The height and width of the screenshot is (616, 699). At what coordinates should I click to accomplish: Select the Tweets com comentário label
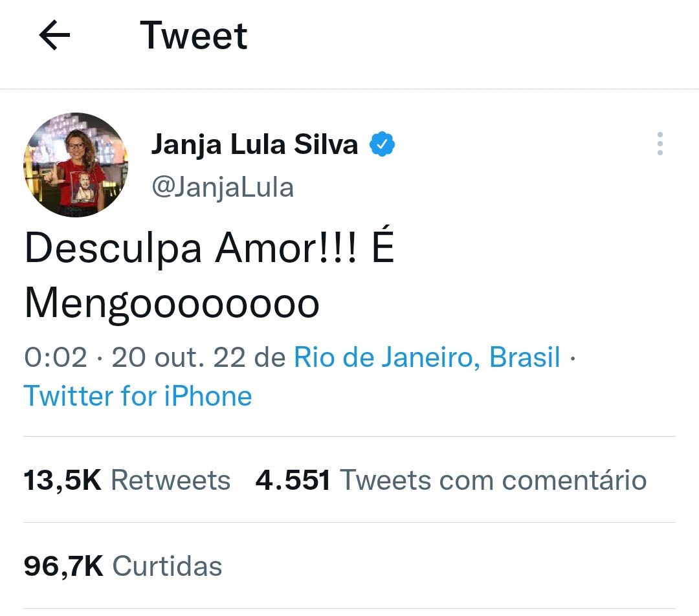pyautogui.click(x=494, y=479)
